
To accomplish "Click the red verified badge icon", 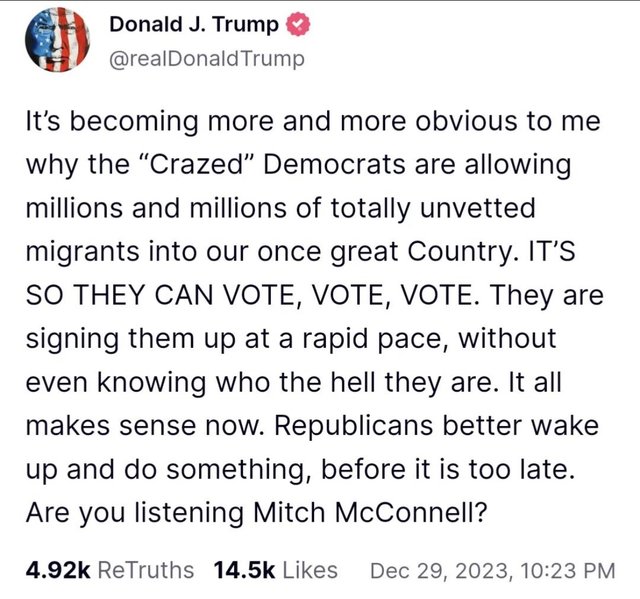I will click(296, 23).
